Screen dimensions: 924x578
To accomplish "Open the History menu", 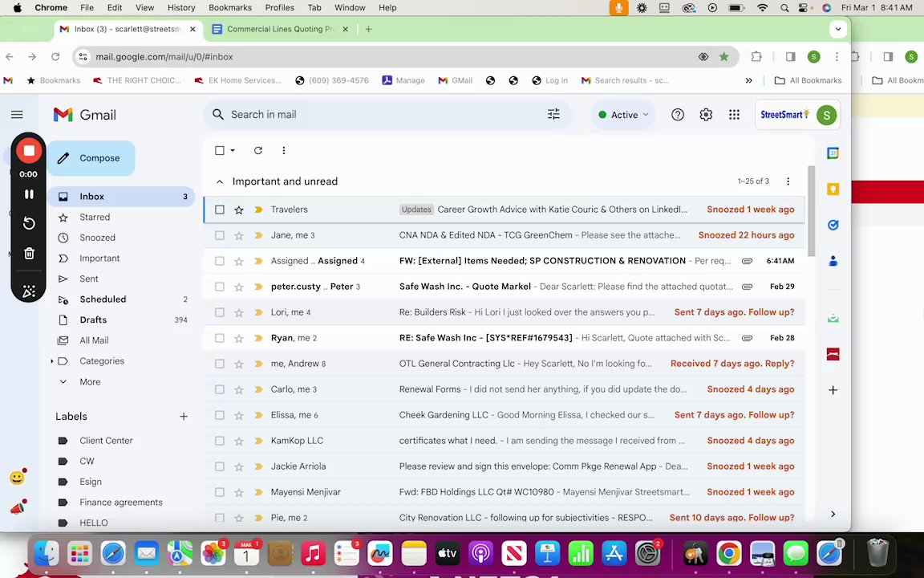I will coord(181,8).
